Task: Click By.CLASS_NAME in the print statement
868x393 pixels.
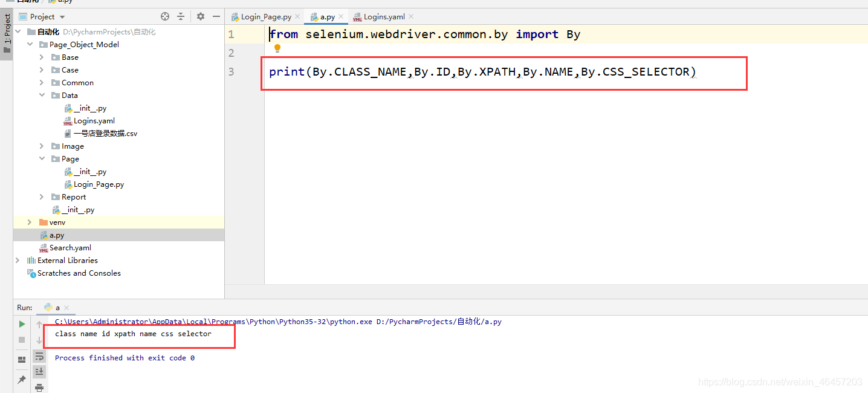Action: [360, 72]
